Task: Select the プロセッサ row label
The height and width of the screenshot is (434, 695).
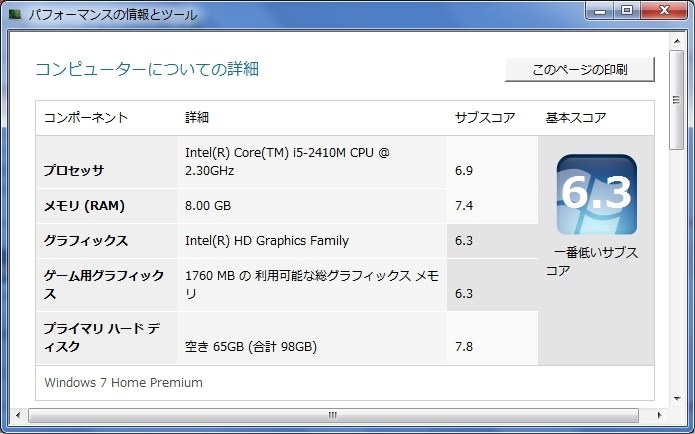Action: 74,170
